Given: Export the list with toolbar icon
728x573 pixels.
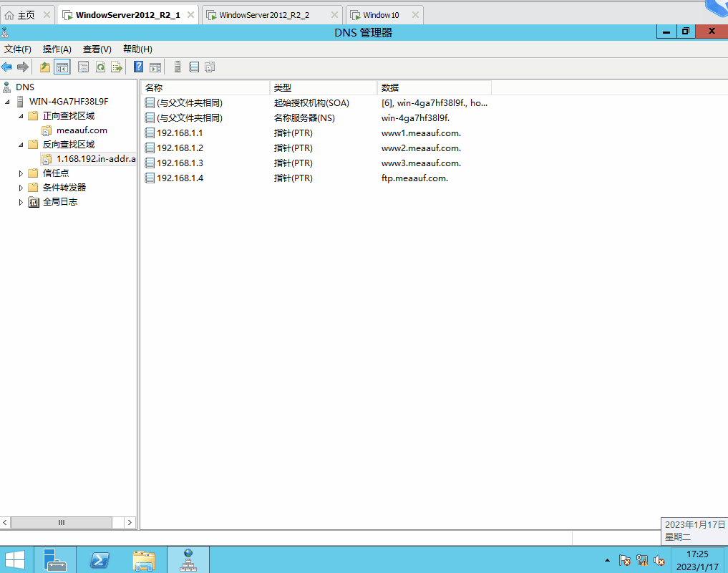Looking at the screenshot, I should (x=117, y=67).
